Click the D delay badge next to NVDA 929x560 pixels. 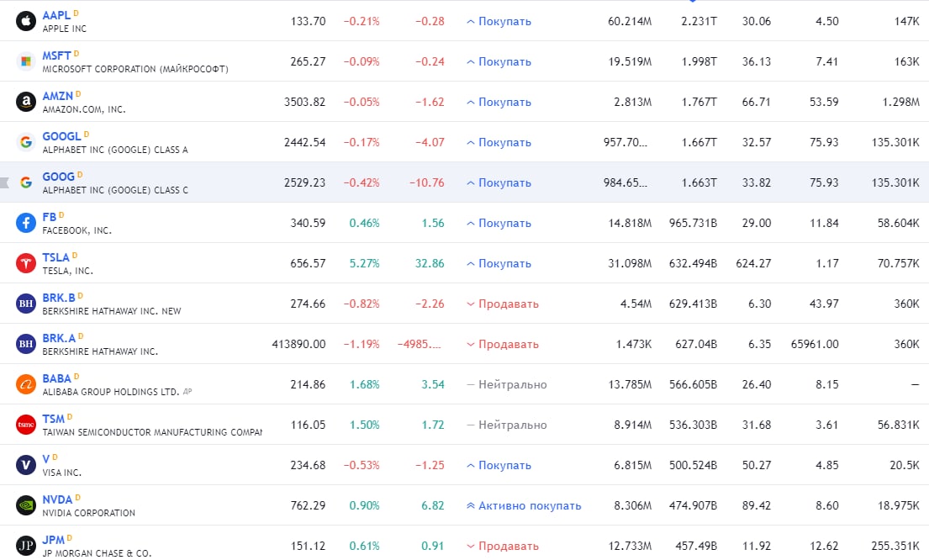(x=77, y=497)
